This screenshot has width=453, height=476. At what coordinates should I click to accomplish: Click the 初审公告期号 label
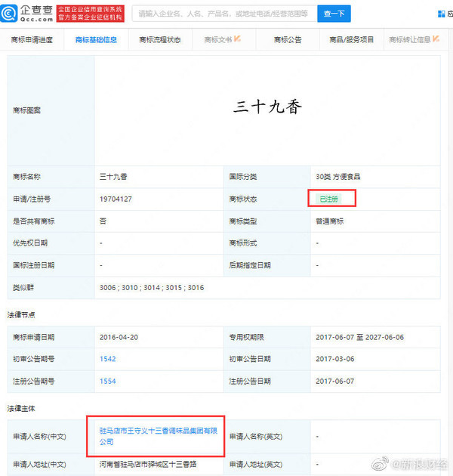(x=34, y=359)
